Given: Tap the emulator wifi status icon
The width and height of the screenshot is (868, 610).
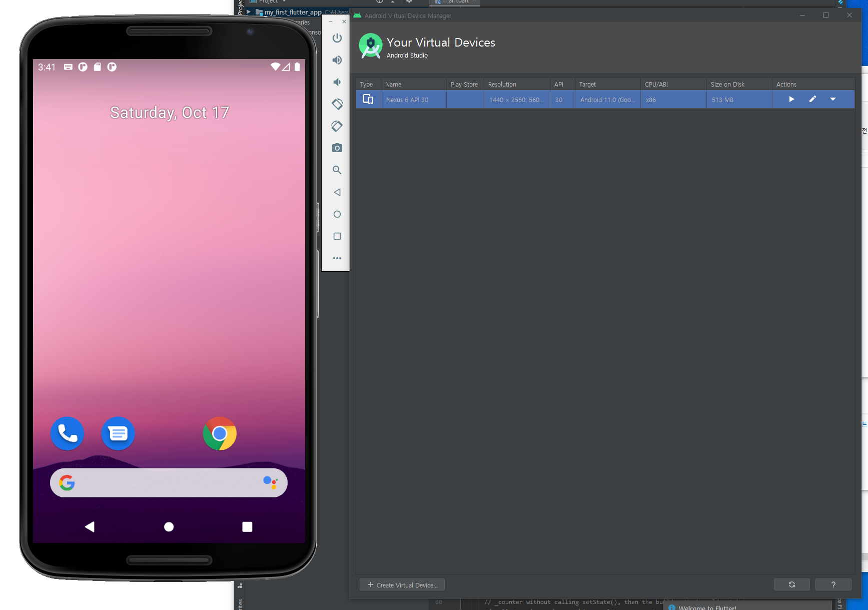Looking at the screenshot, I should 275,67.
